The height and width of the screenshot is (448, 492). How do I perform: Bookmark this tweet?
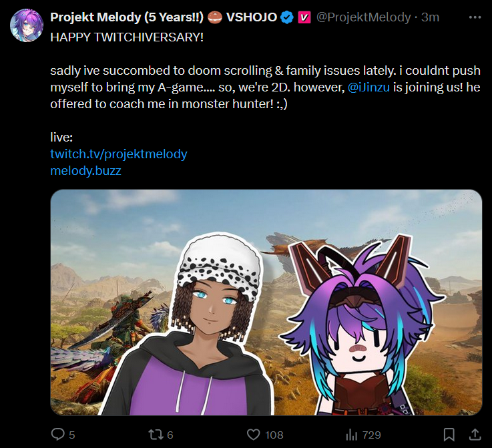point(449,435)
